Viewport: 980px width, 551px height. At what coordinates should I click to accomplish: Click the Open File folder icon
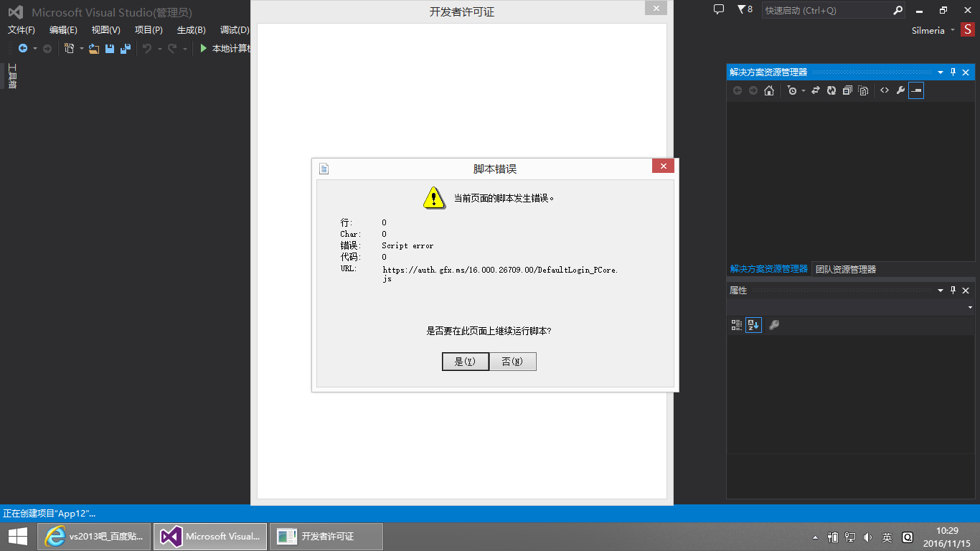tap(94, 48)
